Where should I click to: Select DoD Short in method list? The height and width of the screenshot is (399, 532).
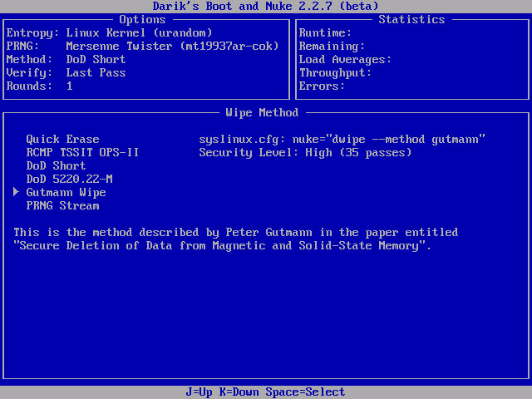tap(56, 165)
